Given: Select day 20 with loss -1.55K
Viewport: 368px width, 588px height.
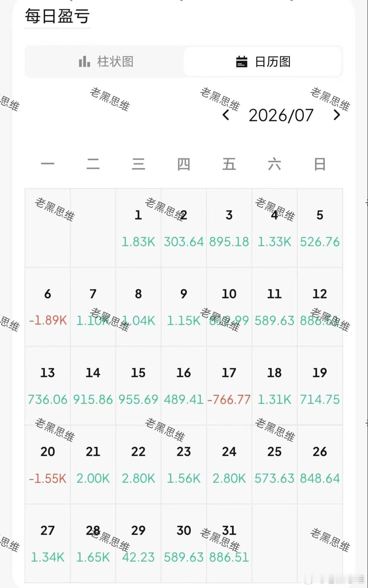Looking at the screenshot, I should [48, 465].
